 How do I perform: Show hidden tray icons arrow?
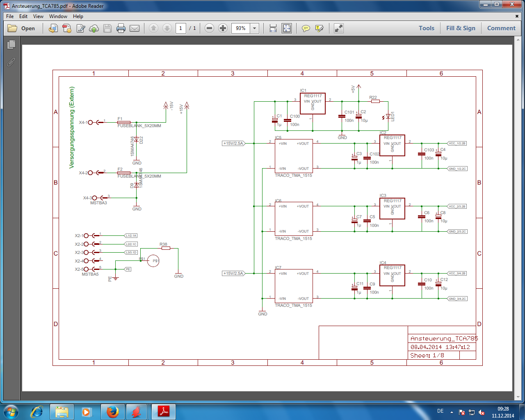point(452,412)
